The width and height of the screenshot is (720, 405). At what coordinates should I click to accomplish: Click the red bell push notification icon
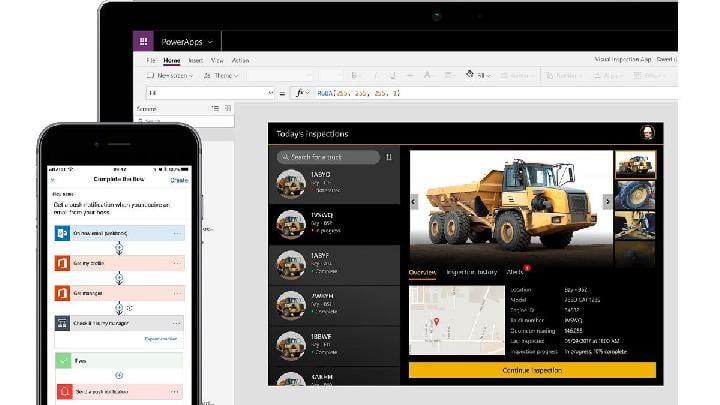pos(62,389)
